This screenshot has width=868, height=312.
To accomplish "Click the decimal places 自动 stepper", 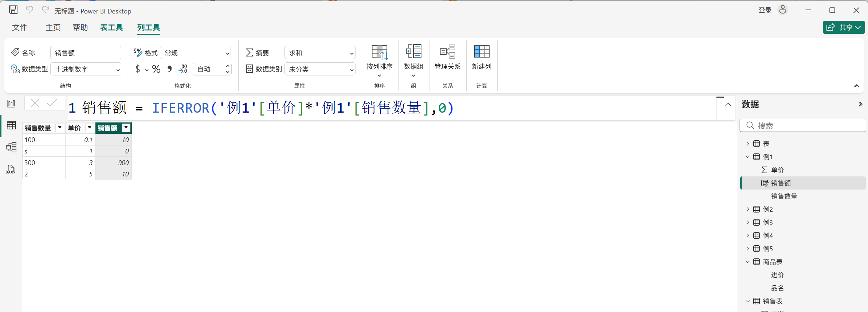I will [212, 69].
